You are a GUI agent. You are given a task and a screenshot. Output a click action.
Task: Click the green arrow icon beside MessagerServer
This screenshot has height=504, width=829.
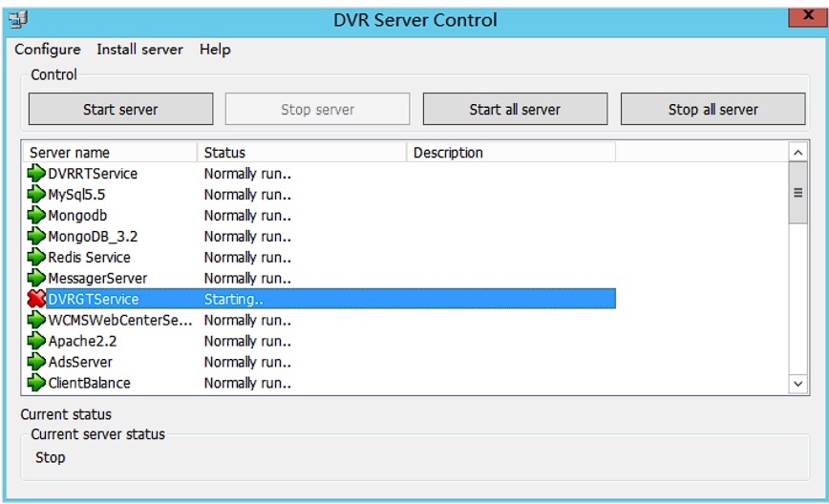pos(36,278)
